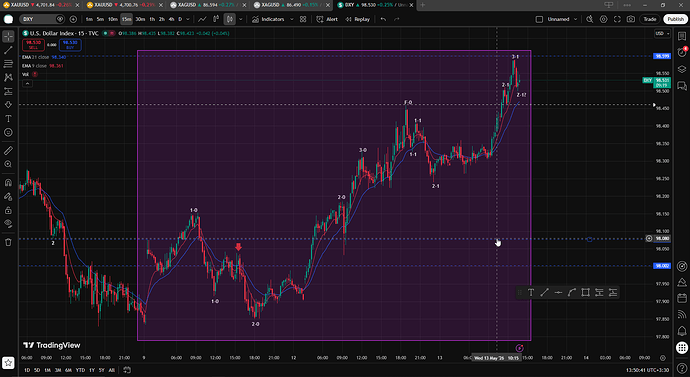Select 1h timeframe
Image resolution: width=690 pixels, height=377 pixels.
152,19
